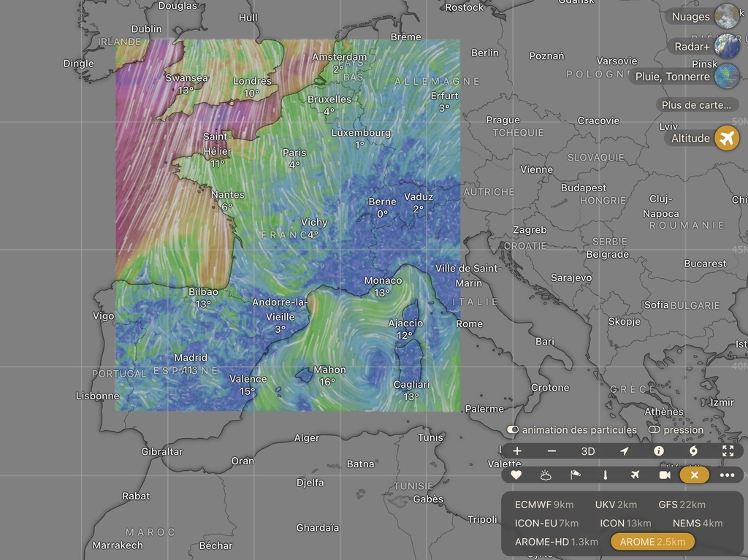Select the sun-and-cloud weather icon

[546, 475]
